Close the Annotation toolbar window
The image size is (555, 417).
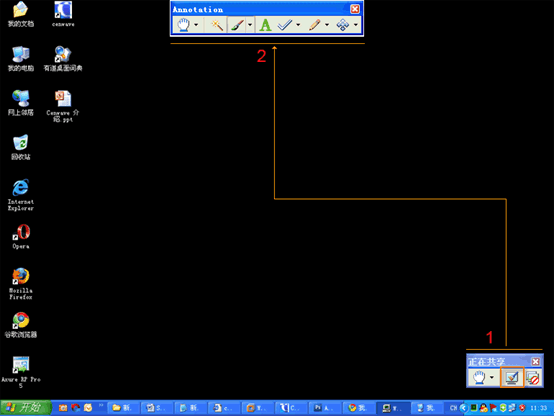[355, 9]
